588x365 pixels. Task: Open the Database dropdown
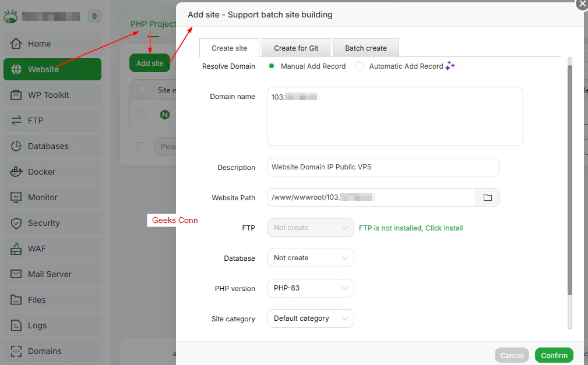[310, 258]
